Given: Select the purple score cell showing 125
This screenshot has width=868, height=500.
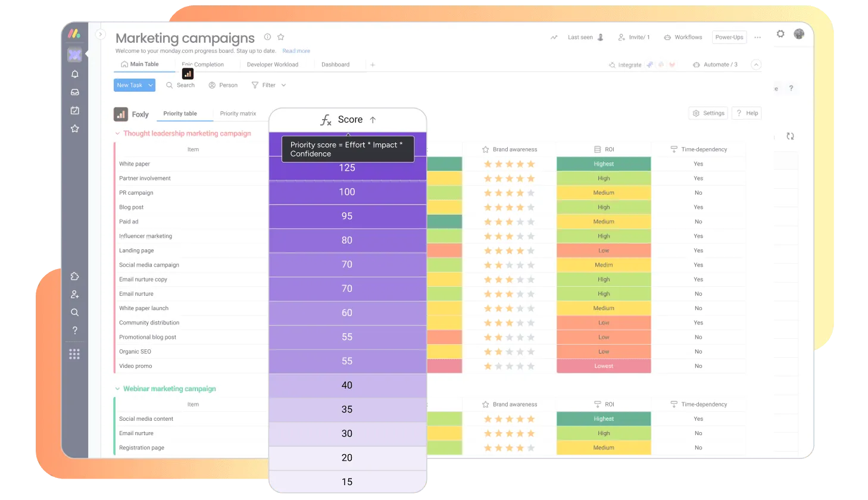Looking at the screenshot, I should click(347, 168).
